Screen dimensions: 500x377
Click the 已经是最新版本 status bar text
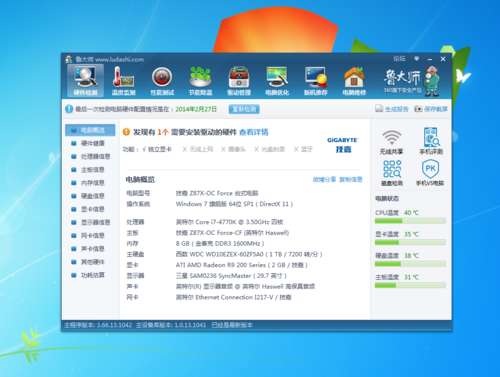coord(232,325)
